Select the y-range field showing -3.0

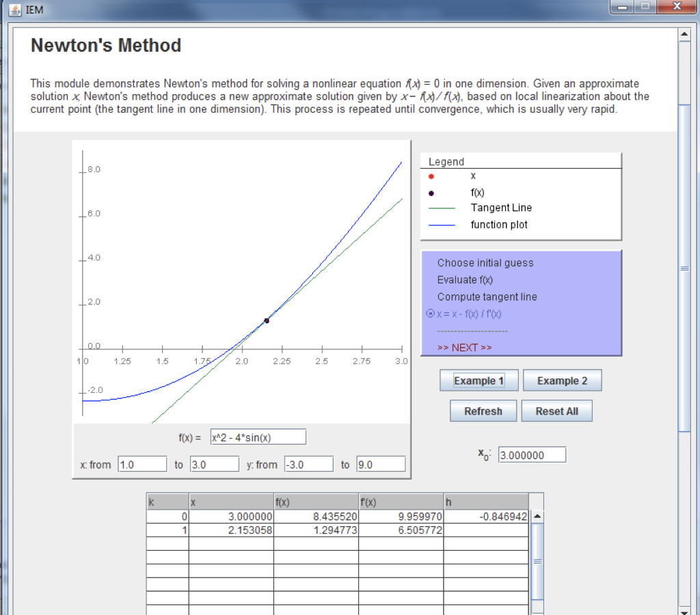308,463
